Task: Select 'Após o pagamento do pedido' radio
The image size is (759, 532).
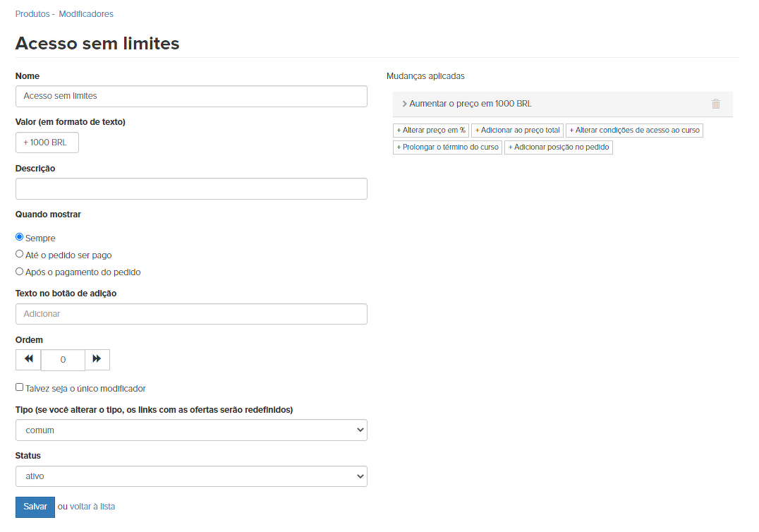Action: coord(20,271)
